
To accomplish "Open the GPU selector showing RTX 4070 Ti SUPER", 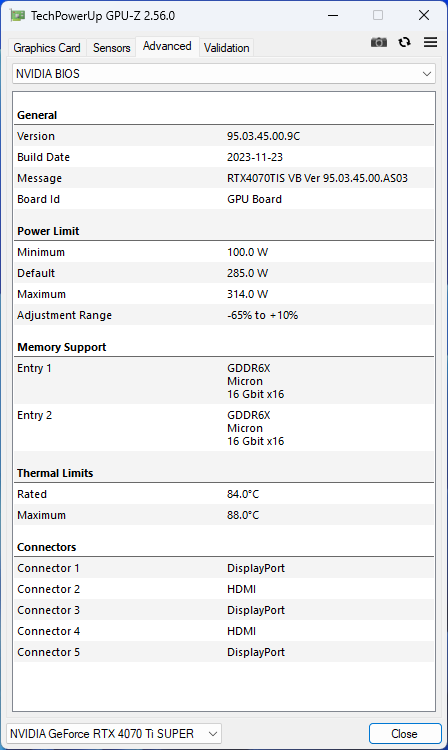I will tap(114, 734).
